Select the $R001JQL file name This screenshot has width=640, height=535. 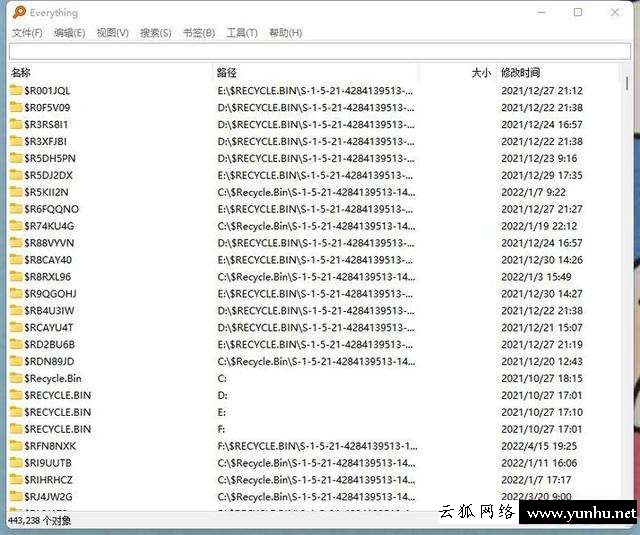47,91
